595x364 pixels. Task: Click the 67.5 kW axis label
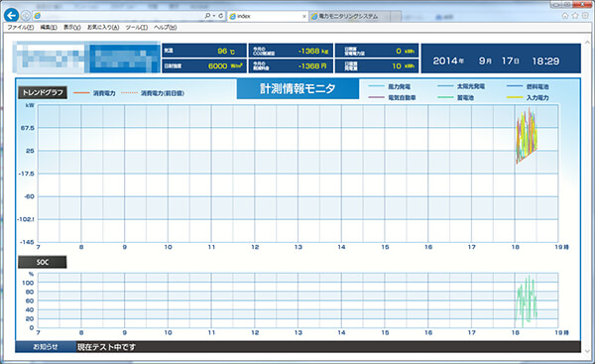coord(28,128)
